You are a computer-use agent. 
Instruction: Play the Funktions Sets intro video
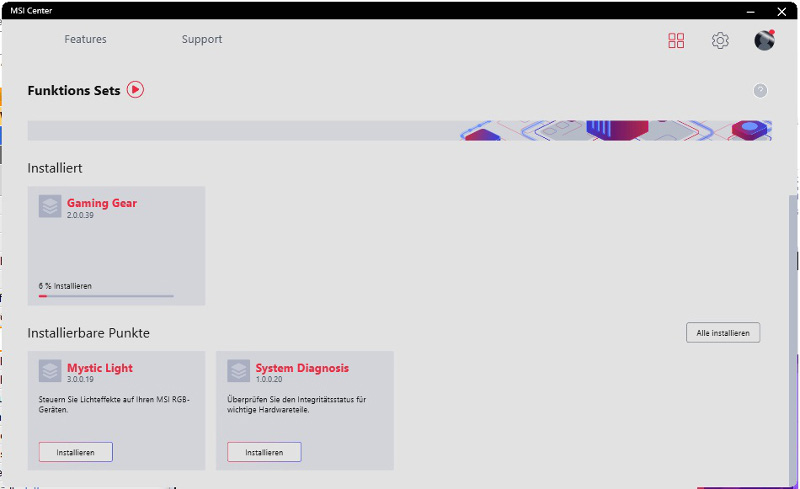point(135,90)
